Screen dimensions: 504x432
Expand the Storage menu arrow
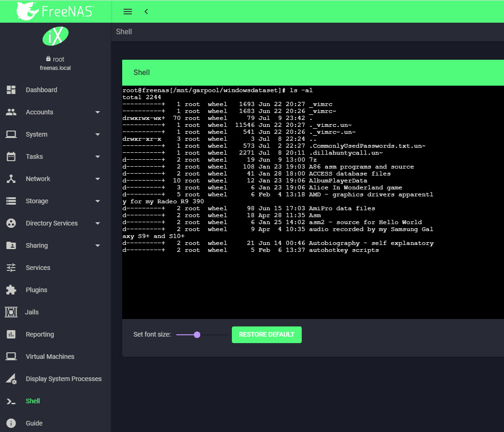(97, 201)
